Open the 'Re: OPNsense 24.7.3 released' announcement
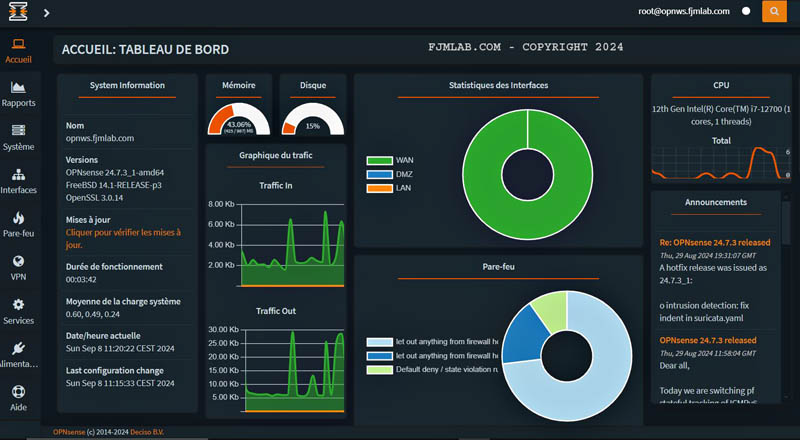This screenshot has height=440, width=800. pyautogui.click(x=714, y=242)
